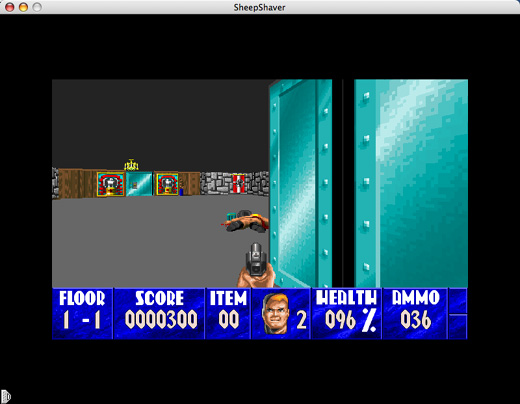Click the small icon in bottom-left corner

6,396
